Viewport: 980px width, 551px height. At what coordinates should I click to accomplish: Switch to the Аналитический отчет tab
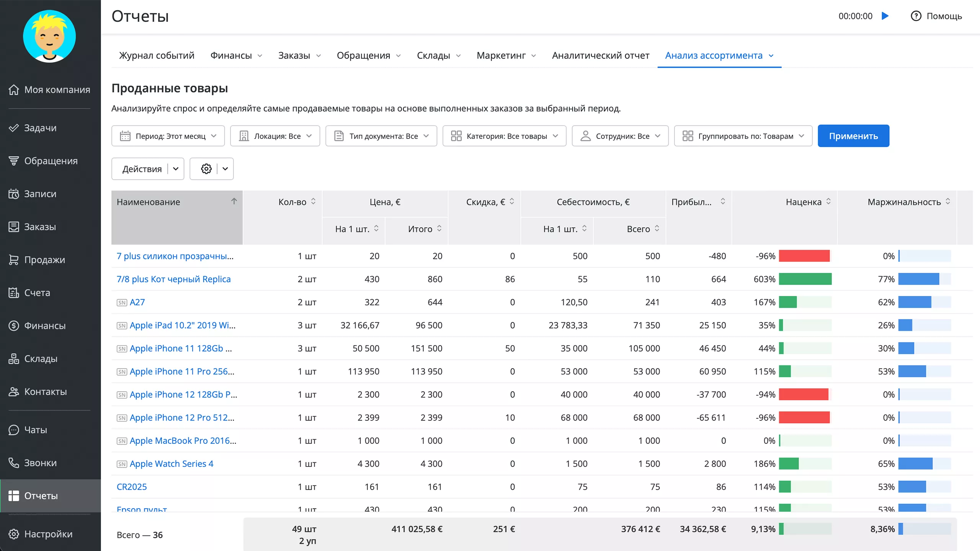pyautogui.click(x=600, y=55)
